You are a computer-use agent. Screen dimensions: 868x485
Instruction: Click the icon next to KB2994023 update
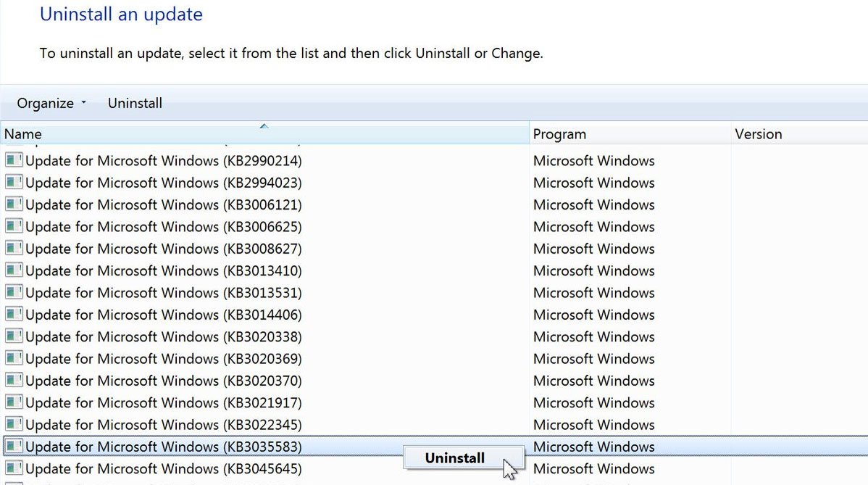(x=14, y=183)
